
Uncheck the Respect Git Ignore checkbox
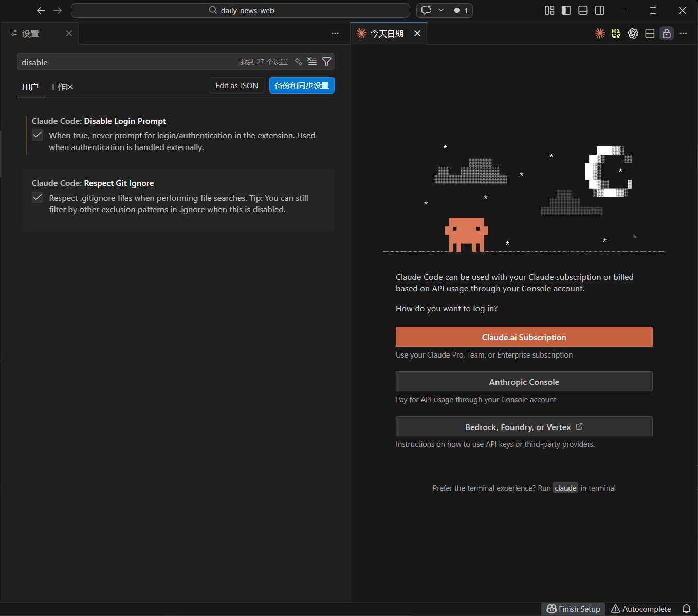tap(38, 197)
